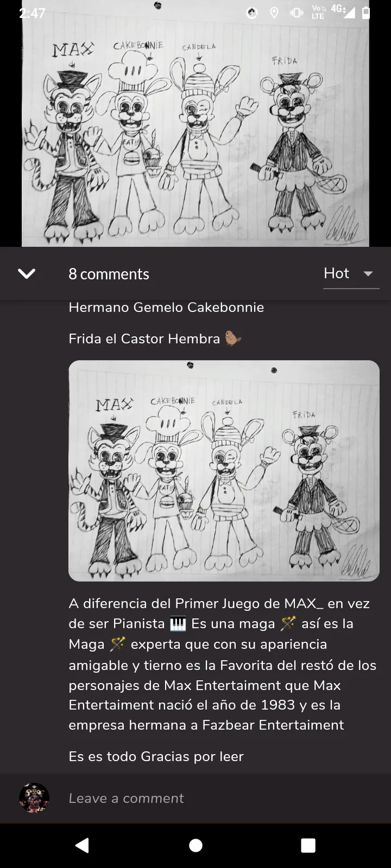Tap the battery icon in status bar

366,12
